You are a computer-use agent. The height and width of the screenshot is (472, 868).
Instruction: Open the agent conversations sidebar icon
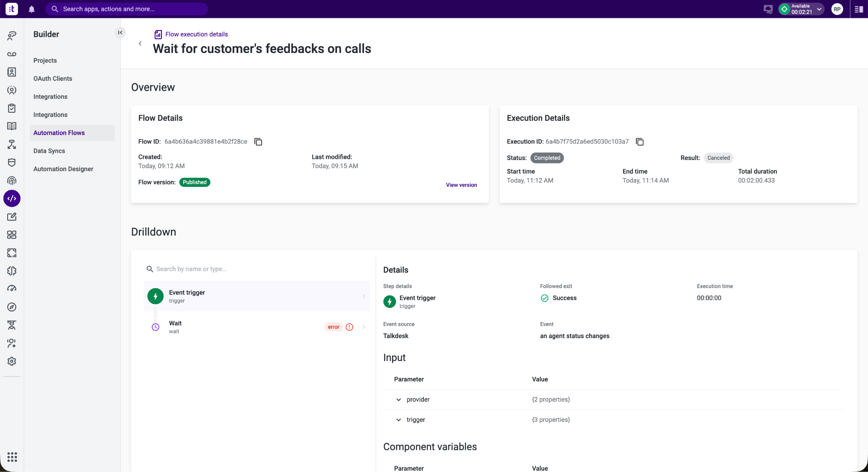(12, 36)
